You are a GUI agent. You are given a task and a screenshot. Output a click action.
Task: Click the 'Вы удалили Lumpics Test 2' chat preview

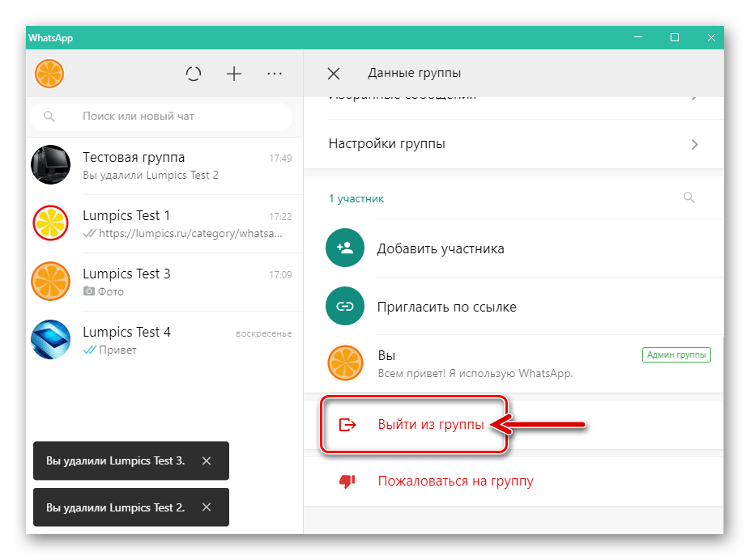(x=150, y=176)
